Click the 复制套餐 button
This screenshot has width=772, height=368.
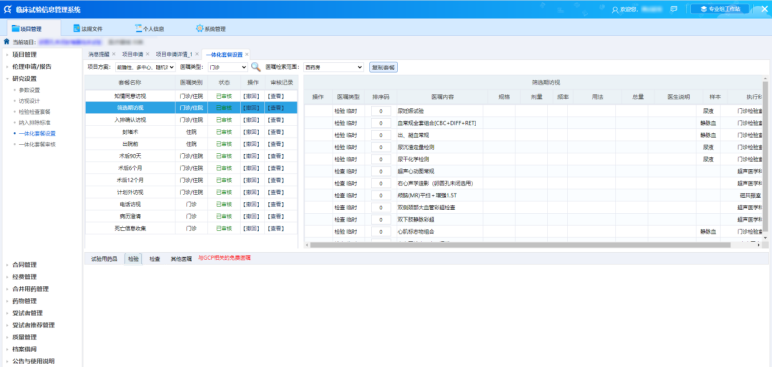[x=384, y=67]
